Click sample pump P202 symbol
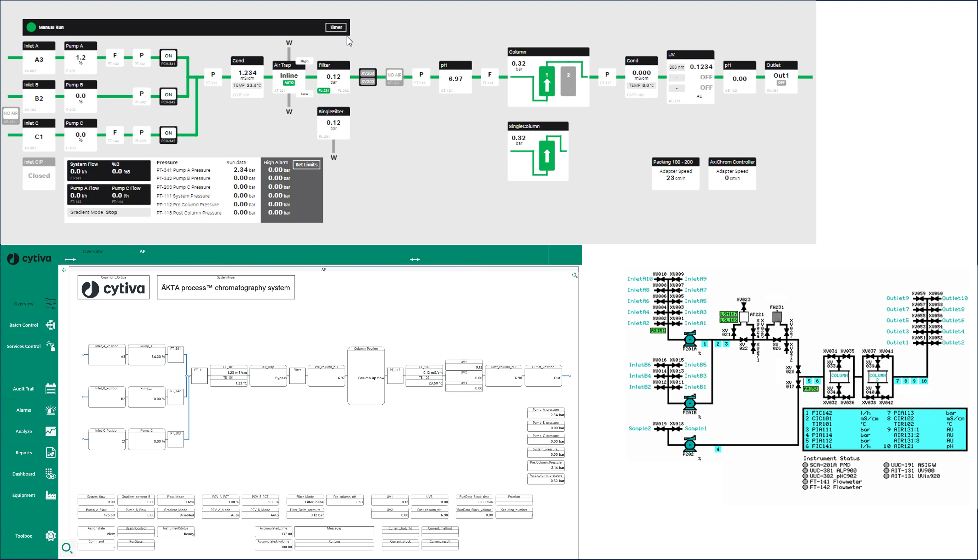Image resolution: width=978 pixels, height=560 pixels. pos(689,444)
